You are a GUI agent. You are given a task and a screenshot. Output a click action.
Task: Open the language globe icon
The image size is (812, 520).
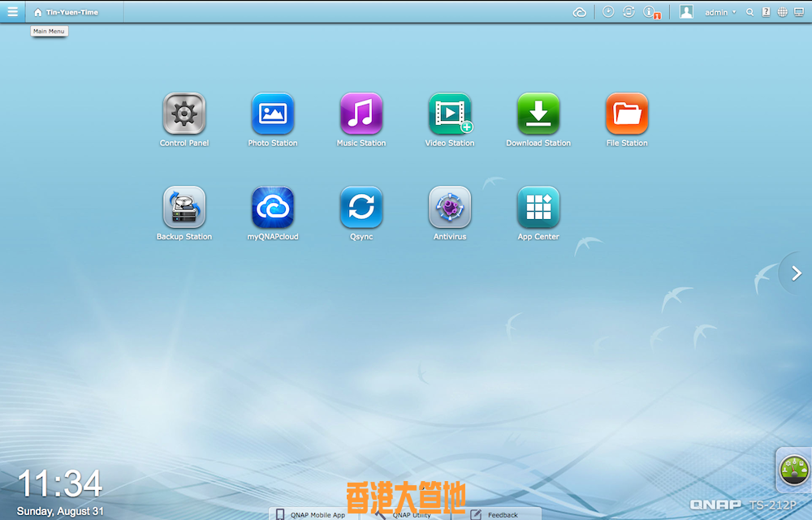[783, 12]
